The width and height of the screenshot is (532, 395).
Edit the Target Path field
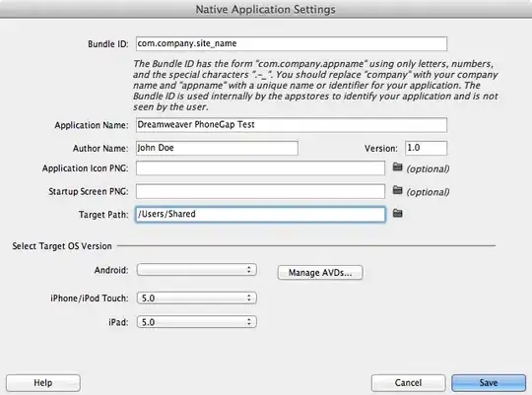coord(260,214)
